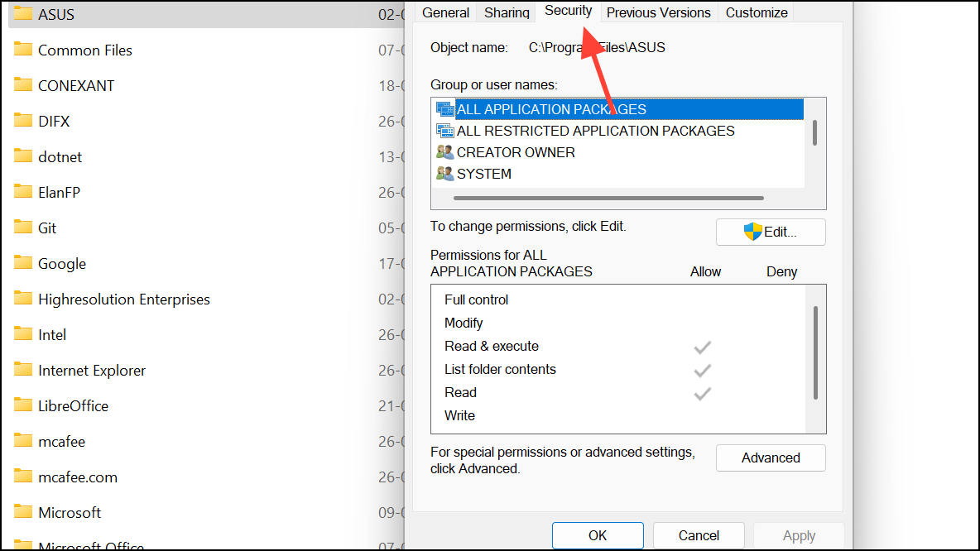Click the permissions list vertical scrollbar

coord(815,353)
